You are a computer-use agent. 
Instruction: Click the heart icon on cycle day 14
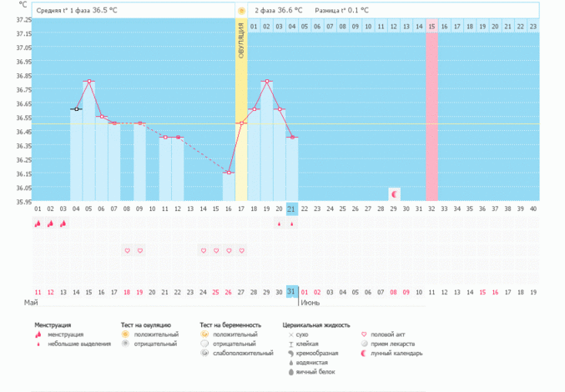[203, 250]
